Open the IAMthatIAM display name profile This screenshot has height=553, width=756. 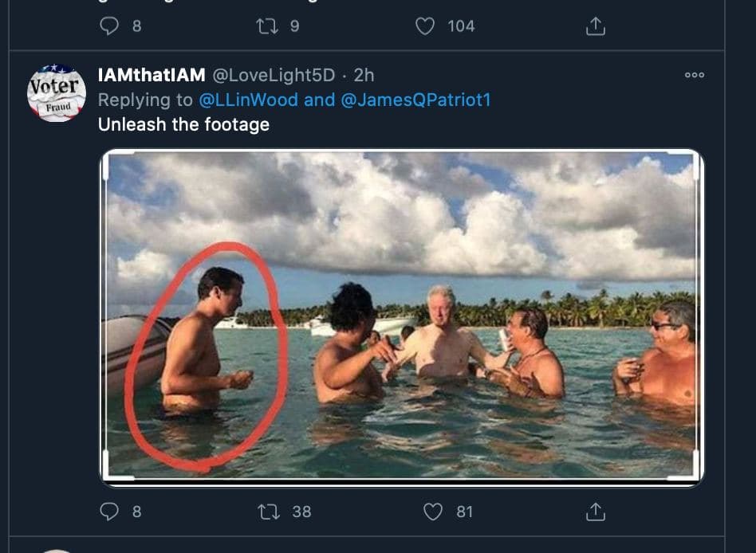152,76
